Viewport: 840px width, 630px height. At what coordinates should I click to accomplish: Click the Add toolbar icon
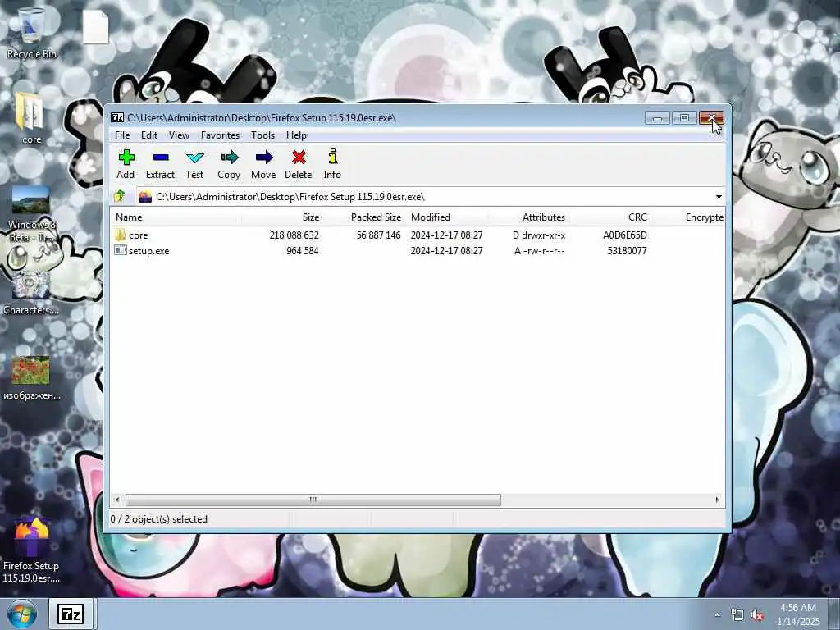click(126, 164)
